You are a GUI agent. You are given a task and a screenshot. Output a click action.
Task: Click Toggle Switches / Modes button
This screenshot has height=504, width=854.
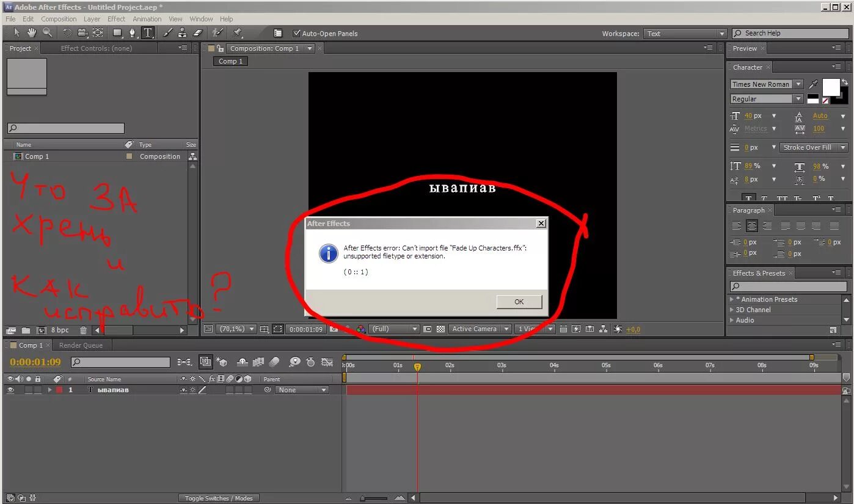tap(219, 498)
